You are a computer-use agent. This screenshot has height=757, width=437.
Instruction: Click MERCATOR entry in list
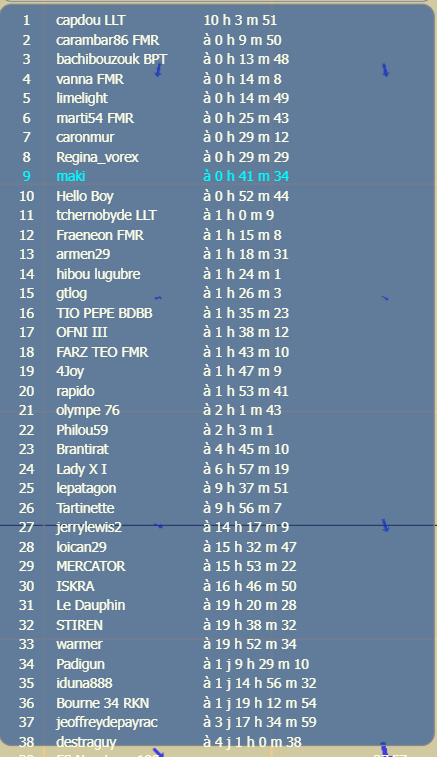(91, 566)
